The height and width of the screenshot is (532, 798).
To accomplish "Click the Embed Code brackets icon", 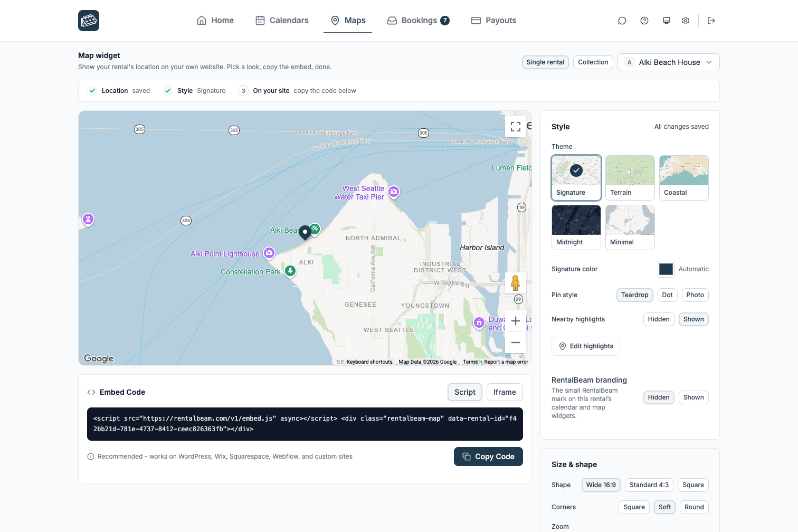I will [x=91, y=392].
